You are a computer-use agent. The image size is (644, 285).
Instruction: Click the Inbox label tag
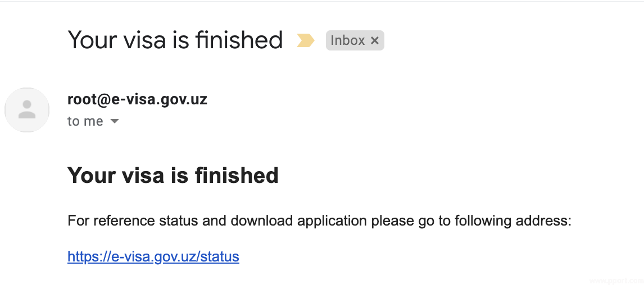pos(348,40)
